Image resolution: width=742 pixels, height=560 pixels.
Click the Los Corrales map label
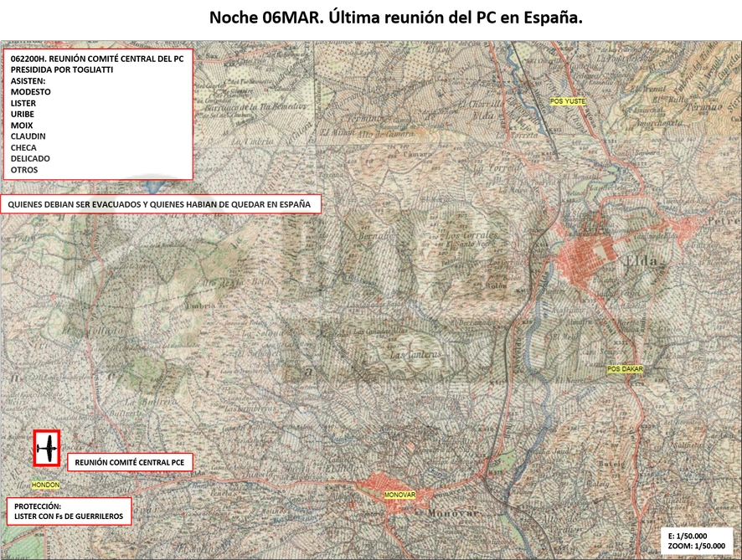coord(471,235)
